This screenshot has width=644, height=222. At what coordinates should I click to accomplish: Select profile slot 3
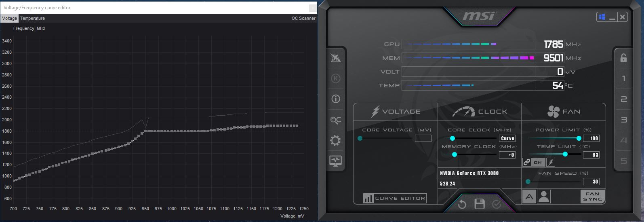point(624,120)
